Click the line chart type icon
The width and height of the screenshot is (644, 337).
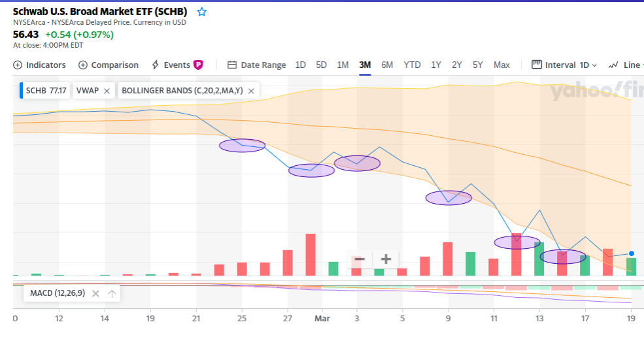[x=613, y=65]
